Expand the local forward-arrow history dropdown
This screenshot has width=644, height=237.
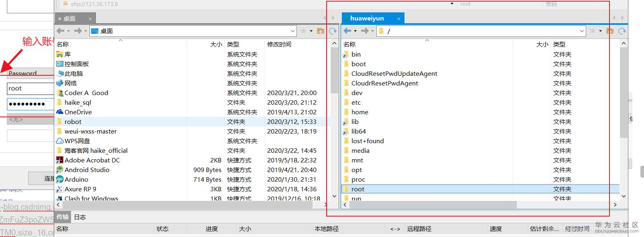click(86, 31)
